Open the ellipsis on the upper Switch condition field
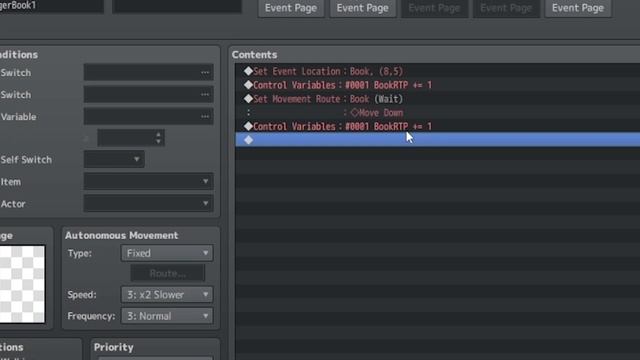 pos(205,73)
